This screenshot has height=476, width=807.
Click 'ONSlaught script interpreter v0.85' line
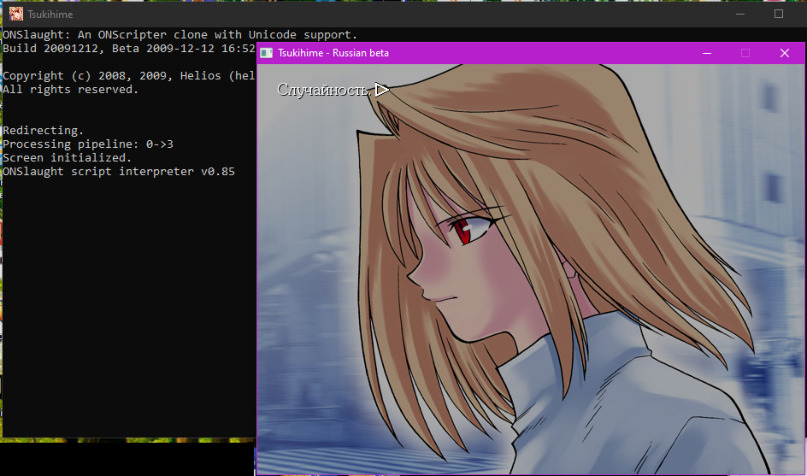[x=119, y=171]
